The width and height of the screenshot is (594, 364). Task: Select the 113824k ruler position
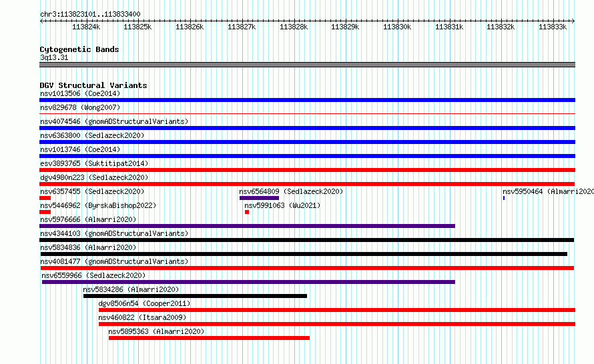coord(86,27)
